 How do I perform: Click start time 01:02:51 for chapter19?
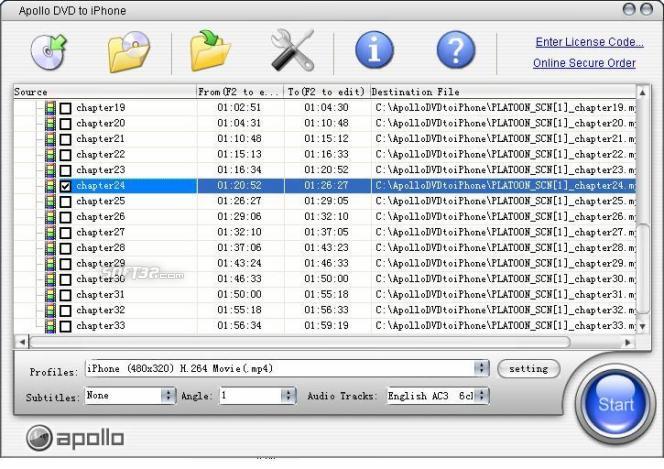click(x=239, y=108)
